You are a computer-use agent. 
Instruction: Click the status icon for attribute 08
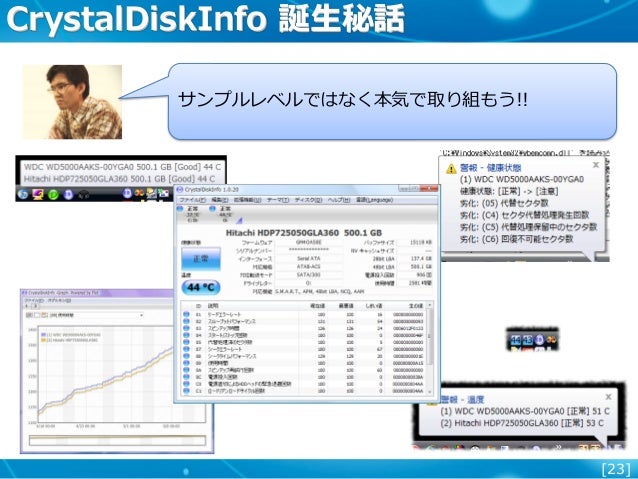[186, 356]
